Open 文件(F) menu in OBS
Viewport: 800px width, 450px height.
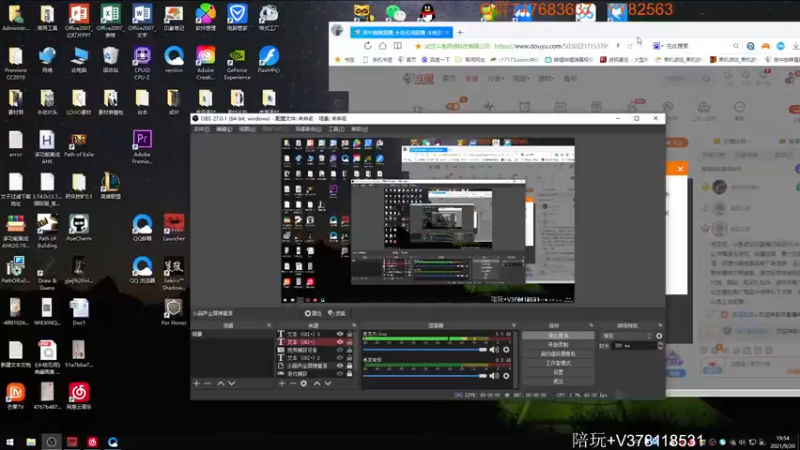(x=202, y=129)
